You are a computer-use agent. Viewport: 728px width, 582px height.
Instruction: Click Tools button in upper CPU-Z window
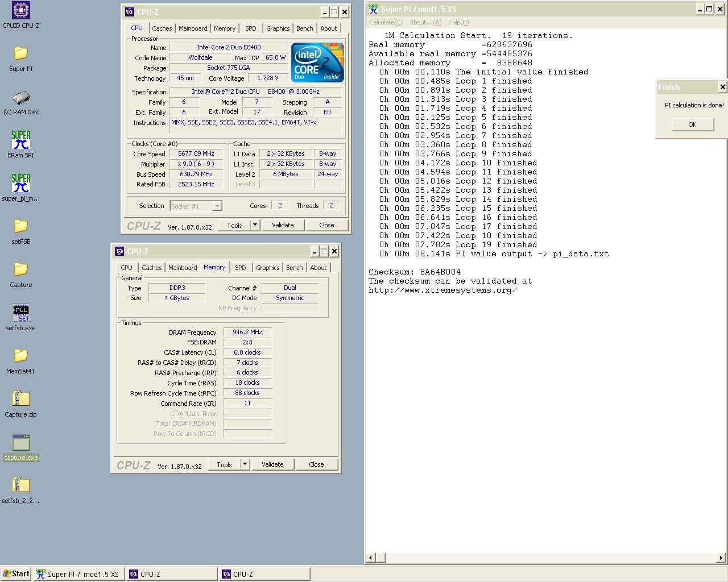point(235,226)
